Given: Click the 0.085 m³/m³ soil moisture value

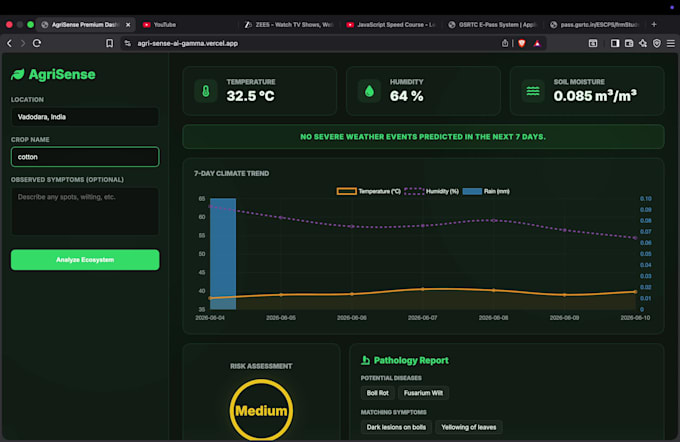Looking at the screenshot, I should (x=595, y=96).
